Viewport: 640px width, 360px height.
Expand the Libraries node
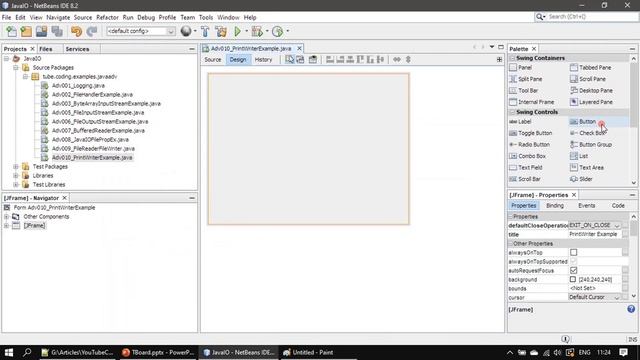coord(16,176)
